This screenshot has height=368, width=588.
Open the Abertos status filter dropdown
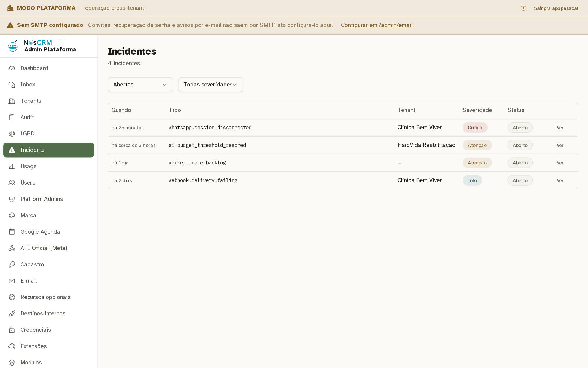pos(140,85)
